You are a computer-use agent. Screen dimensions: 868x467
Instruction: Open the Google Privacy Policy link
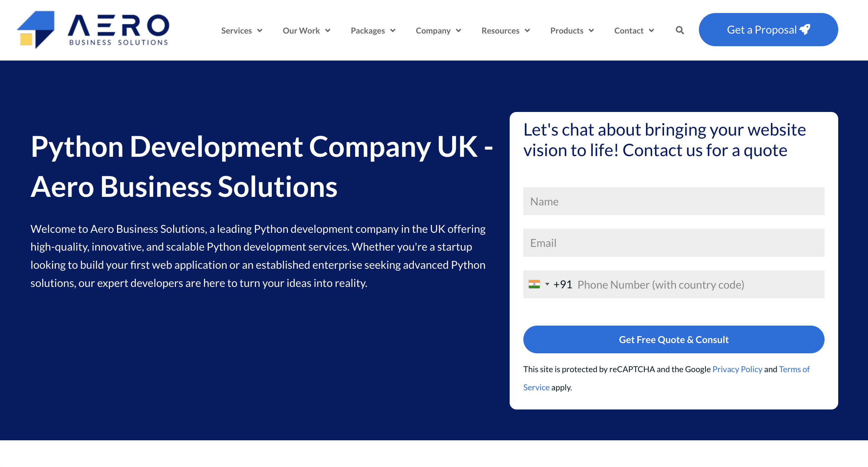click(x=737, y=369)
